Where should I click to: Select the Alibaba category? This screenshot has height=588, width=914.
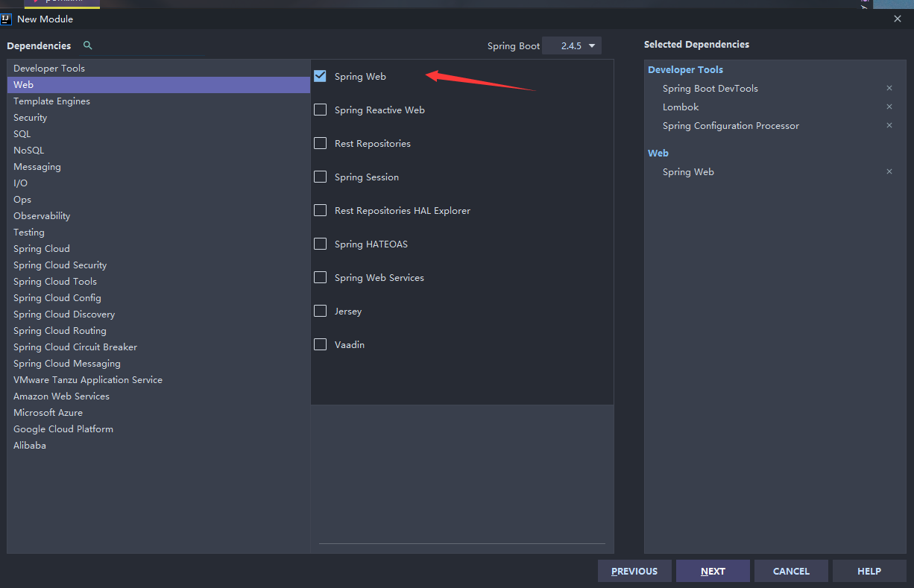[x=159, y=445]
